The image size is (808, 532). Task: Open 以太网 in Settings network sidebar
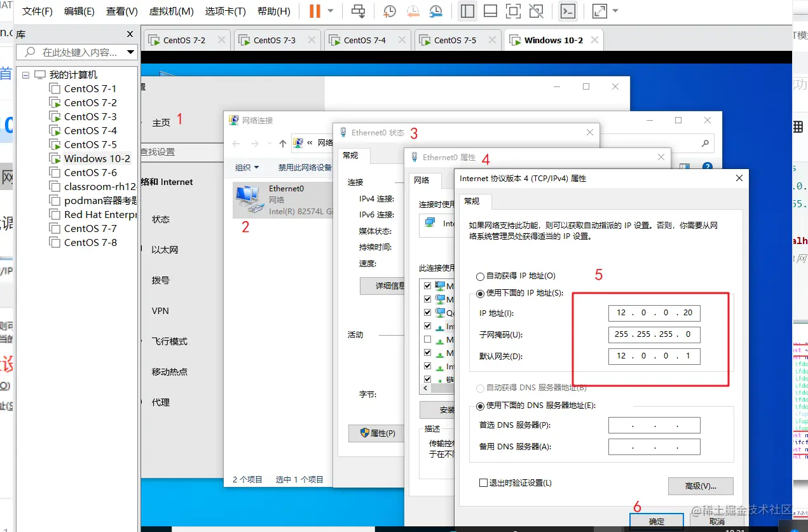[165, 250]
